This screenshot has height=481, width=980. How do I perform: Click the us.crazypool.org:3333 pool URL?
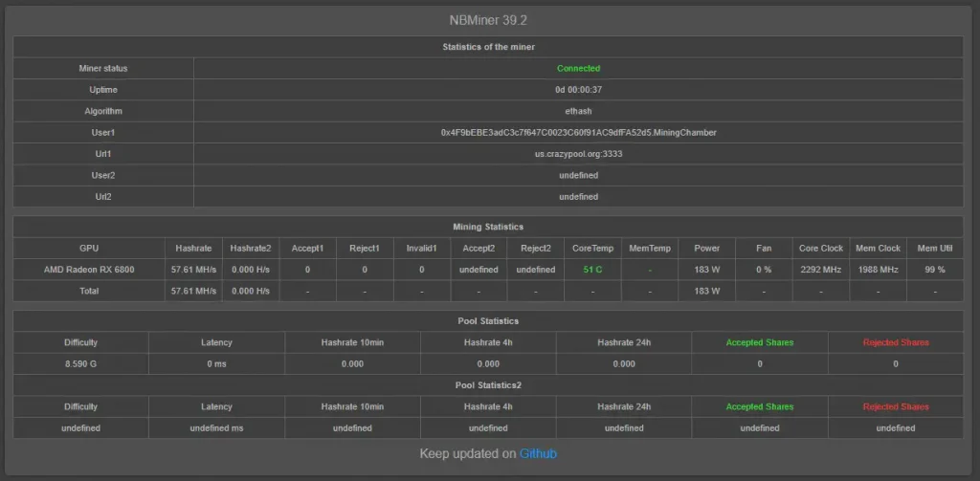pos(578,154)
